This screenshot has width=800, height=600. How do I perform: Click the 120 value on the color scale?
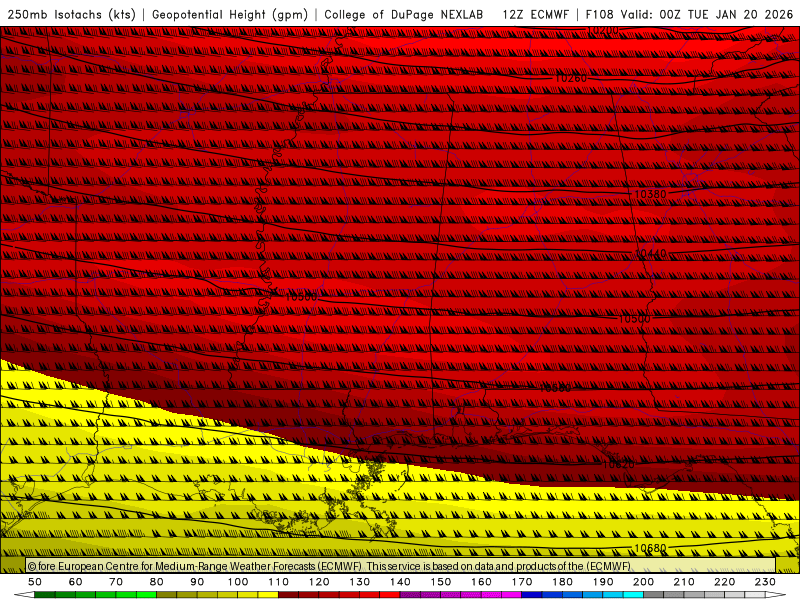point(319,582)
